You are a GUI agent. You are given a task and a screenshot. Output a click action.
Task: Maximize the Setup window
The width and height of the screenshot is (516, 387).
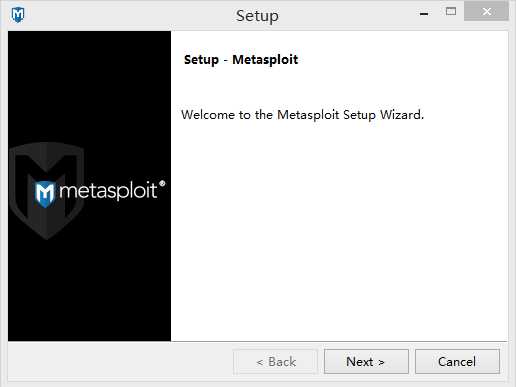coord(451,11)
